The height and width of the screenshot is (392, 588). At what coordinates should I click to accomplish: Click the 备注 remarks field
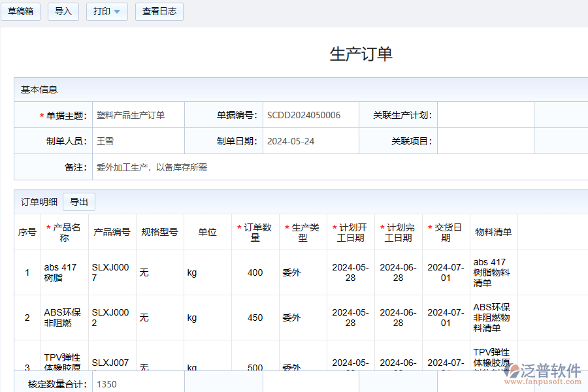point(327,167)
